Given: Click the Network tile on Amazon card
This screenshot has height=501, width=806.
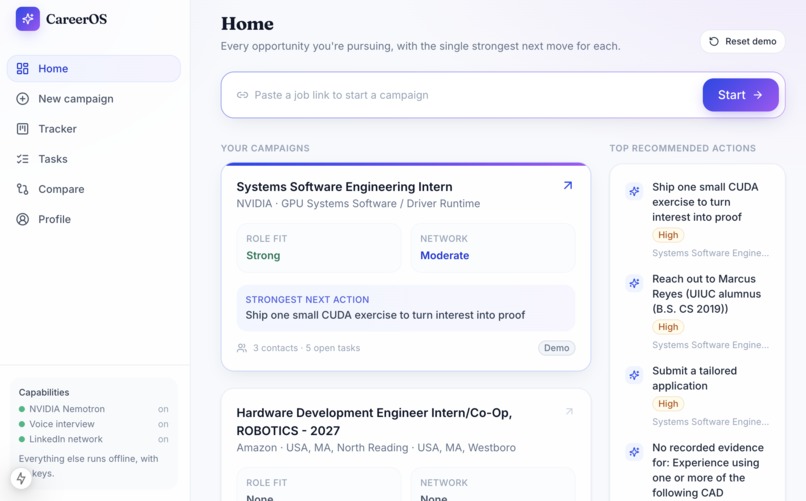Looking at the screenshot, I should point(493,485).
